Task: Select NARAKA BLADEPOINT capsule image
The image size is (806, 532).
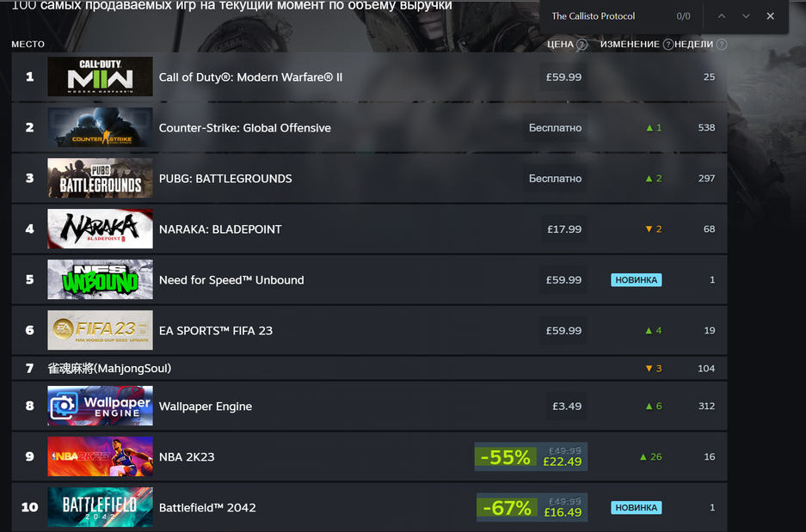Action: pos(101,229)
